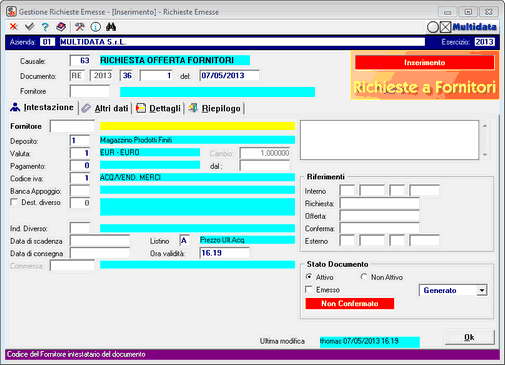Click the Deposito code field

(x=80, y=140)
